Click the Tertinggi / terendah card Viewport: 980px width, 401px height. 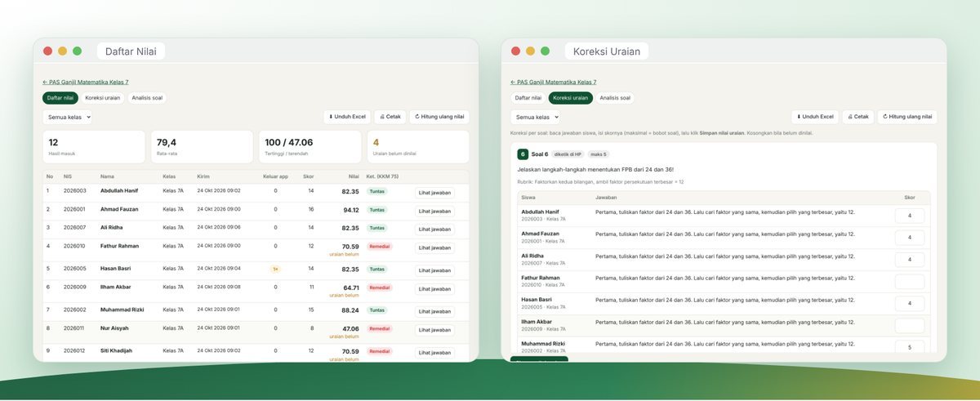[x=310, y=146]
